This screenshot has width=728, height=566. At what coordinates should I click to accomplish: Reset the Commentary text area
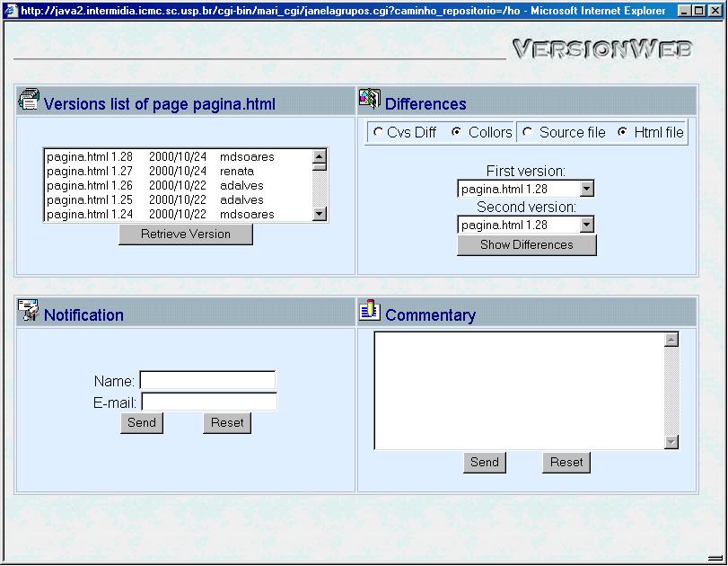pos(566,463)
